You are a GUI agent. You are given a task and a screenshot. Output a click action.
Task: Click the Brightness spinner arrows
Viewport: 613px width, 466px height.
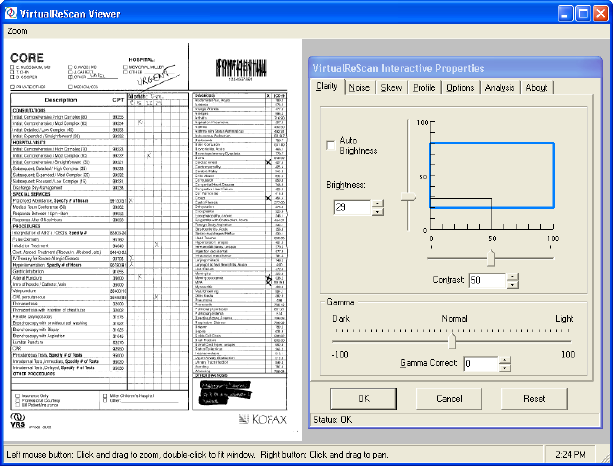tap(377, 207)
